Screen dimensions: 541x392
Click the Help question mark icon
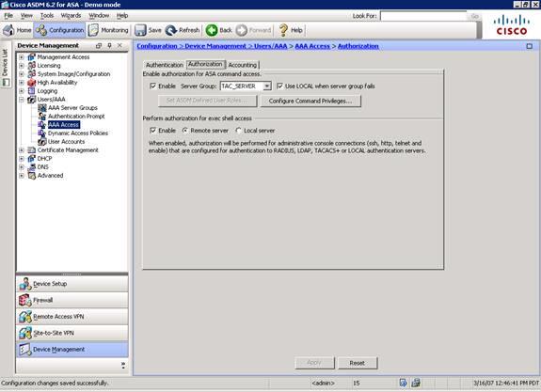[x=283, y=30]
